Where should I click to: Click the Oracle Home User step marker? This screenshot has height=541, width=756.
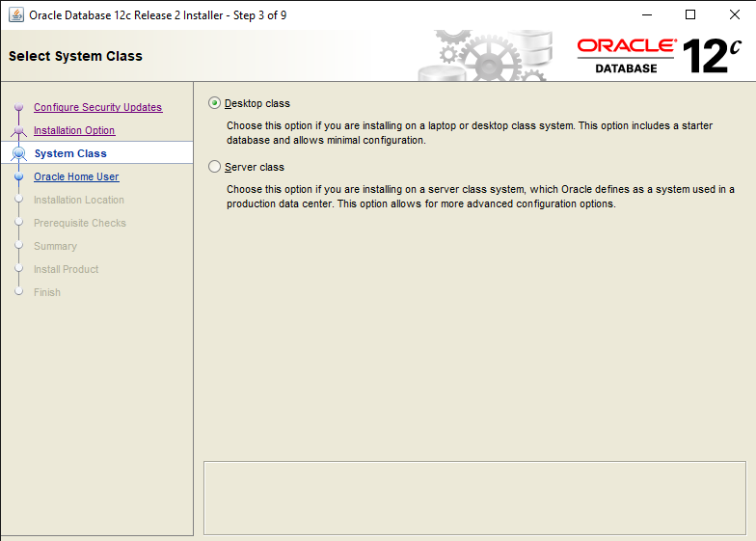19,176
